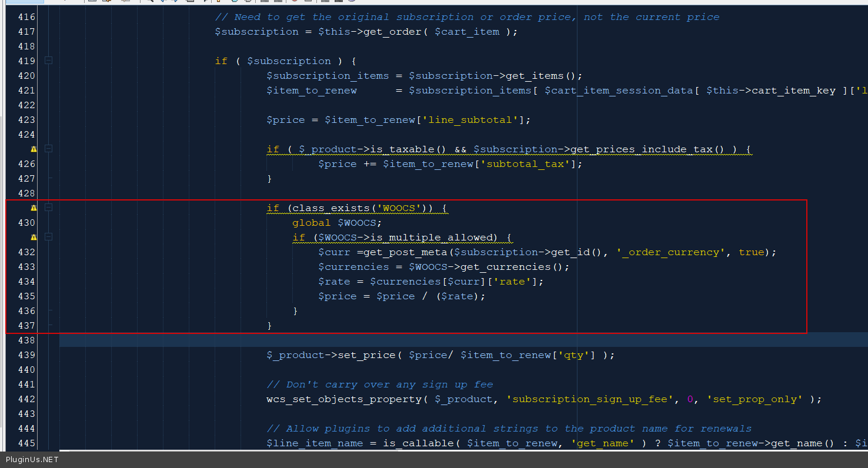Click the warning icon on the class_exists('WOOCS') line
868x468 pixels.
[34, 208]
